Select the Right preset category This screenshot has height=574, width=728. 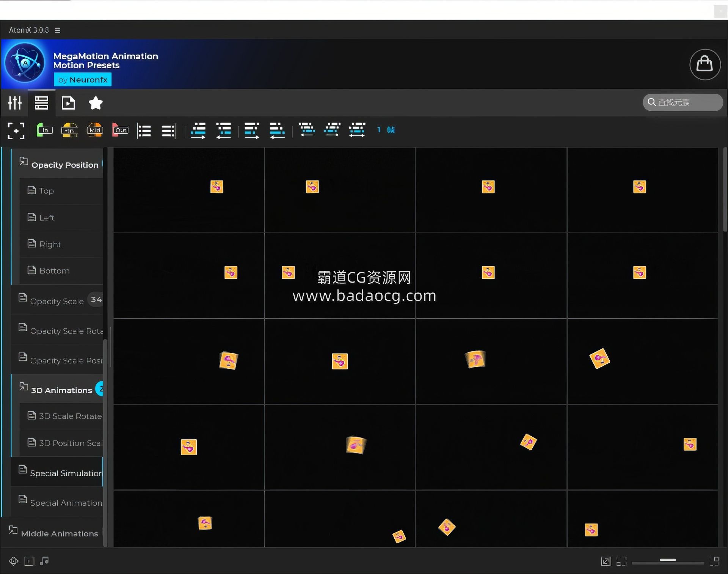coord(61,244)
